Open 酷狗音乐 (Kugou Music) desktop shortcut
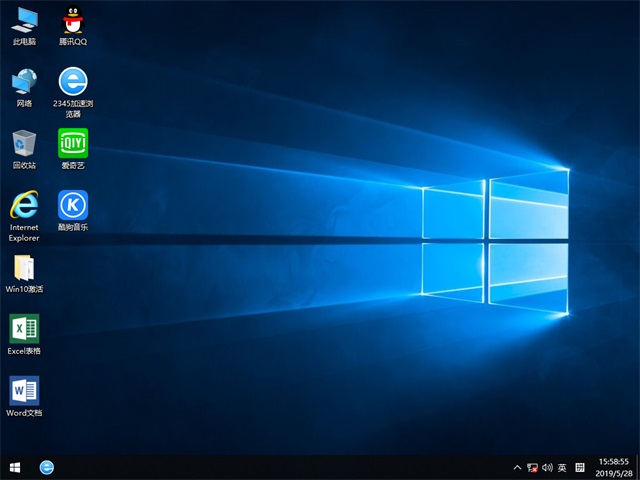The width and height of the screenshot is (640, 480). click(x=72, y=205)
